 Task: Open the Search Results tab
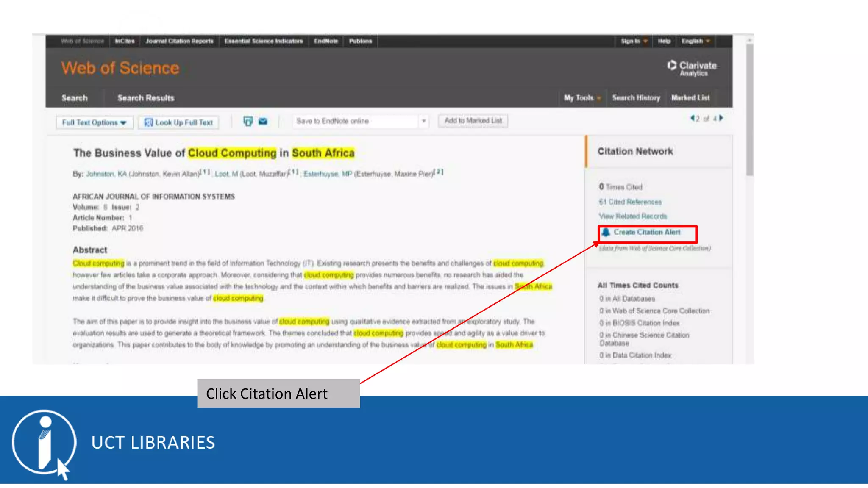click(x=146, y=98)
